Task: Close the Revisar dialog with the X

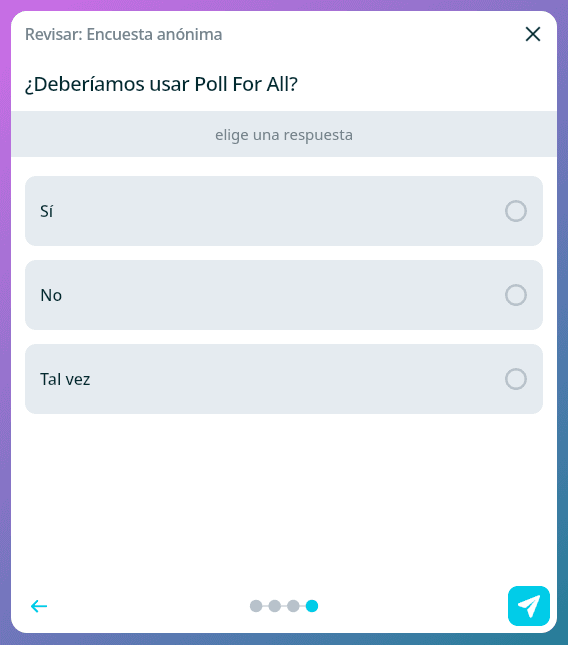Action: (533, 34)
